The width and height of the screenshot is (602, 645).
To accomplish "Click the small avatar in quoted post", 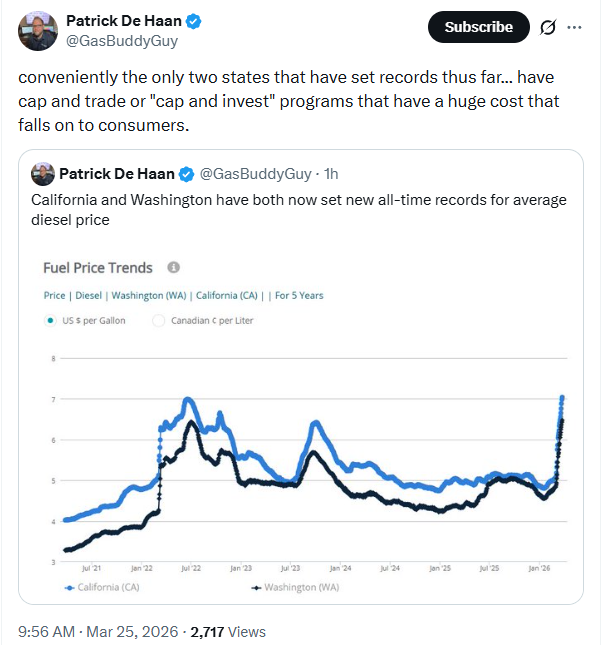I will click(x=43, y=174).
